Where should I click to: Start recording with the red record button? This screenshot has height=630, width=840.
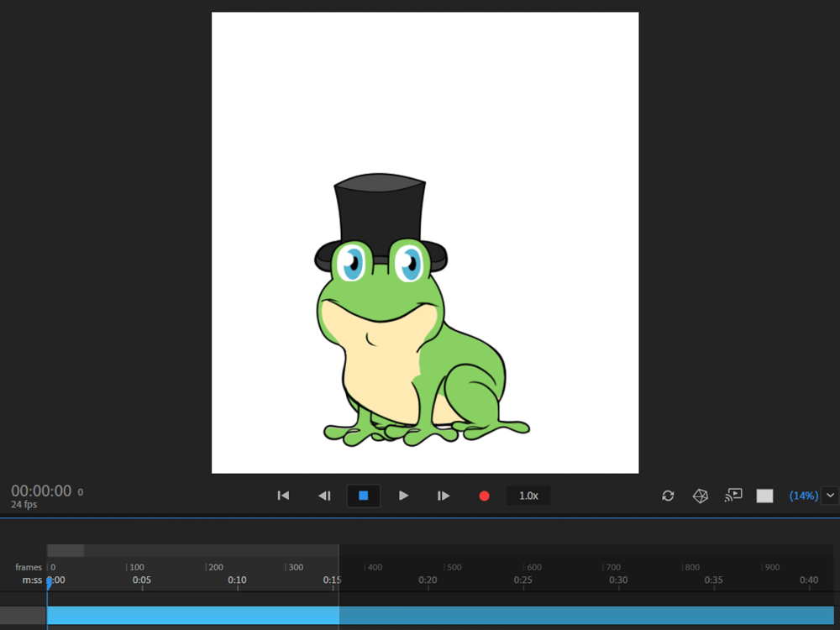484,496
